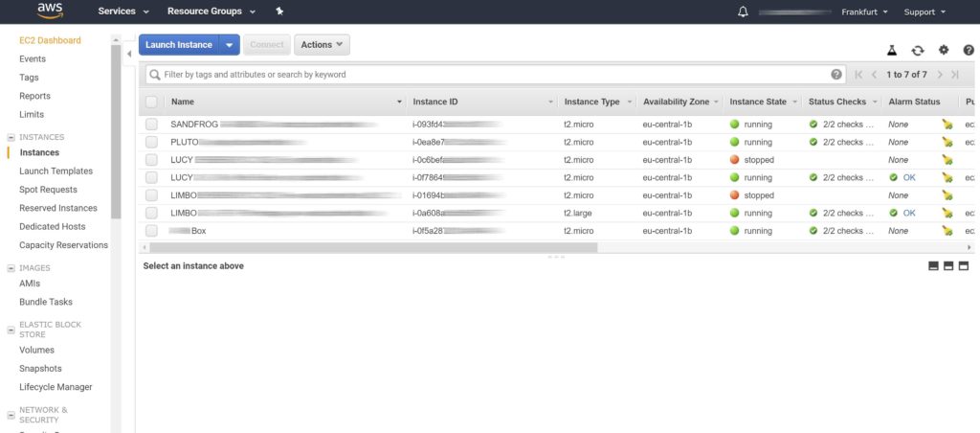
Task: Check the stopped LUCY instance row
Action: coord(152,160)
